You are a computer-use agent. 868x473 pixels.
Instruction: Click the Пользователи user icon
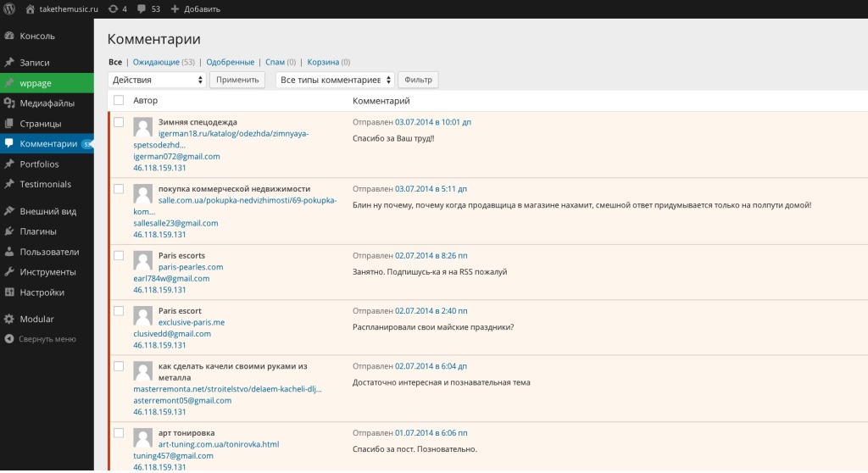pyautogui.click(x=9, y=252)
